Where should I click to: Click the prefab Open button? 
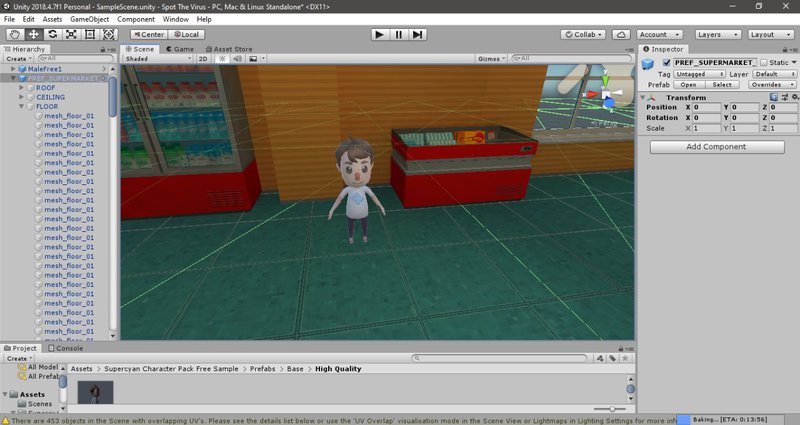tap(688, 85)
